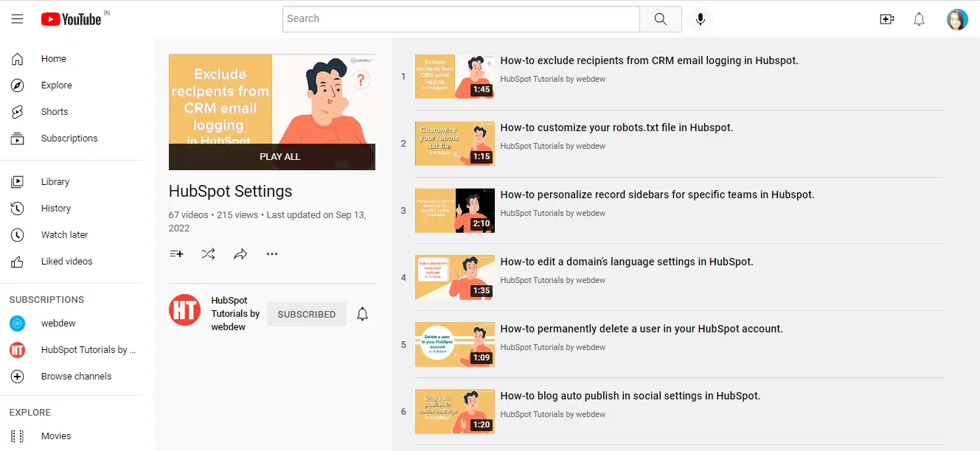This screenshot has width=980, height=451.
Task: Open the robots.txt tutorial video thumbnail
Action: tap(454, 143)
